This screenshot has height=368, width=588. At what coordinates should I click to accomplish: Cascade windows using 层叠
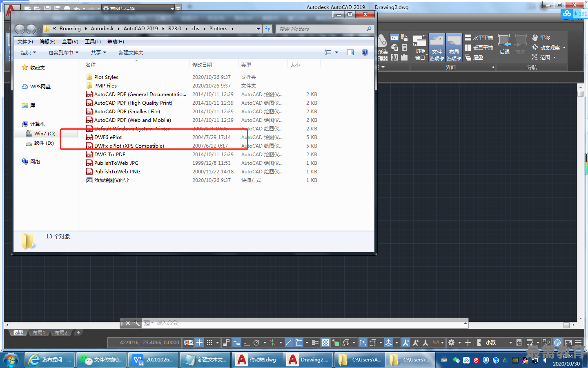click(474, 57)
